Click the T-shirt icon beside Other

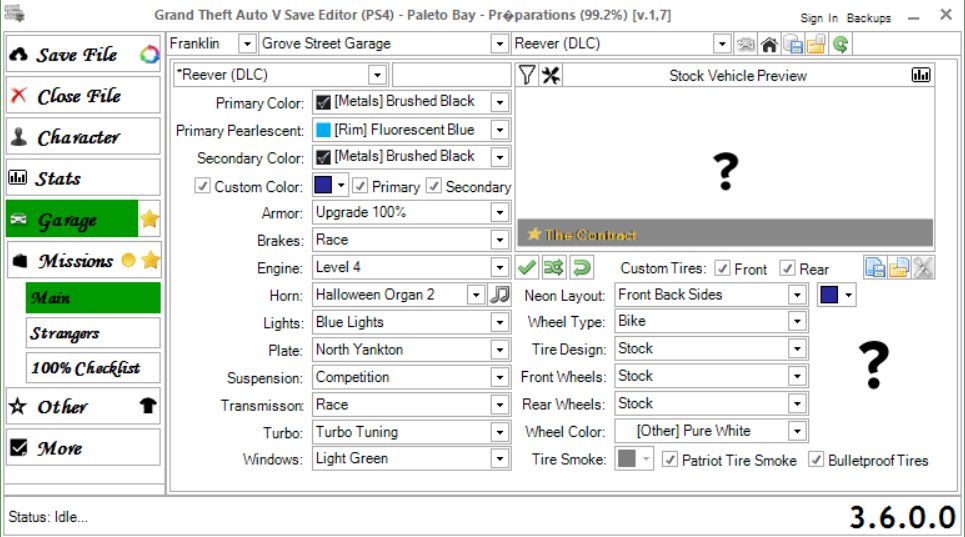pos(148,406)
